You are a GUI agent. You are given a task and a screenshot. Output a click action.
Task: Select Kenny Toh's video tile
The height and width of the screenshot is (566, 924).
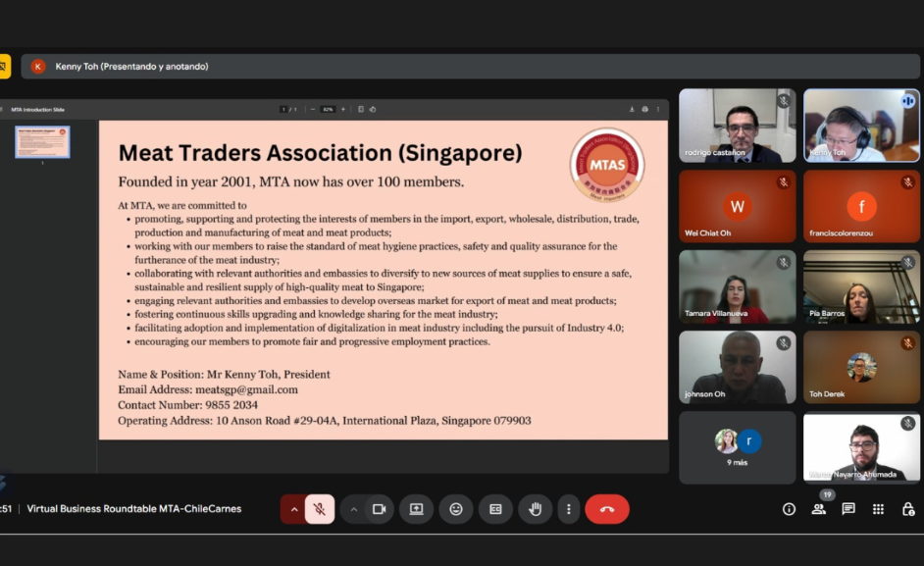click(x=861, y=126)
